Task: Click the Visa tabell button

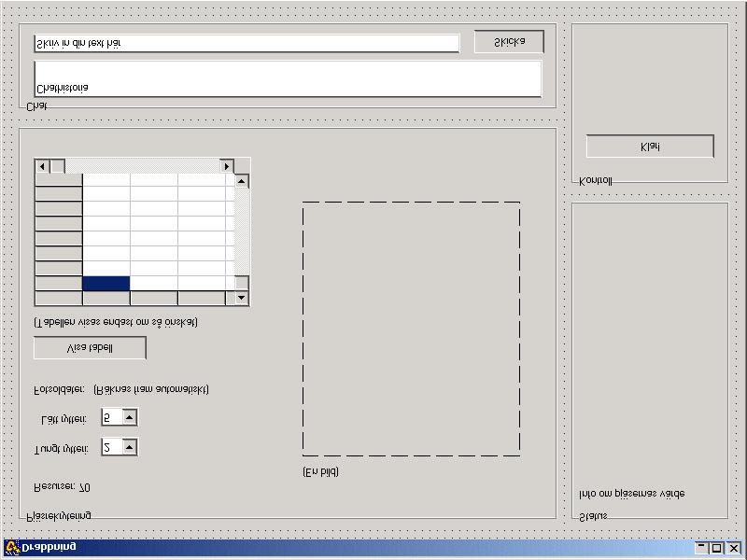Action: [x=90, y=348]
